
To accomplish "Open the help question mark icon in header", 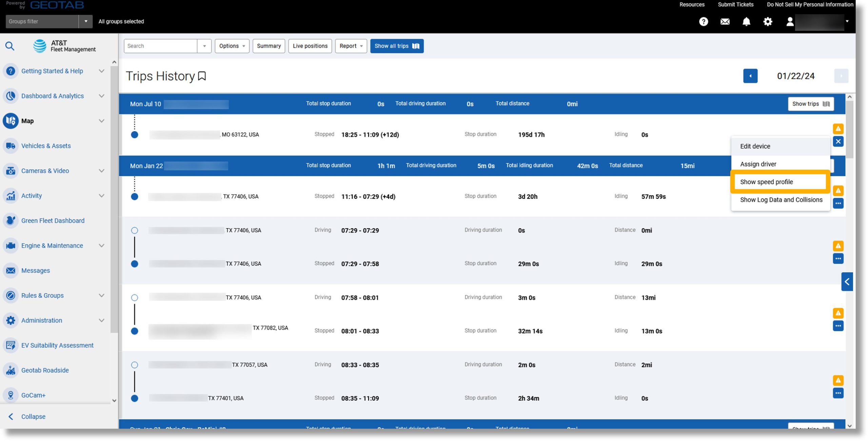I will 703,22.
